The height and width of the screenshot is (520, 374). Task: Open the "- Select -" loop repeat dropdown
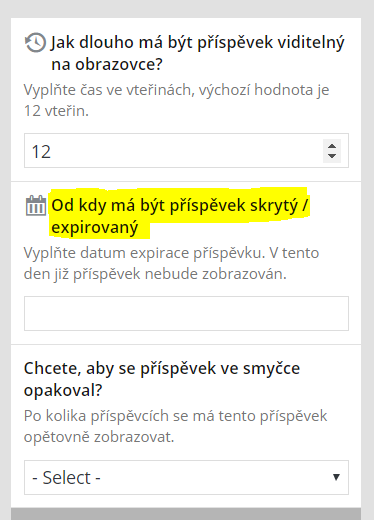pyautogui.click(x=186, y=477)
